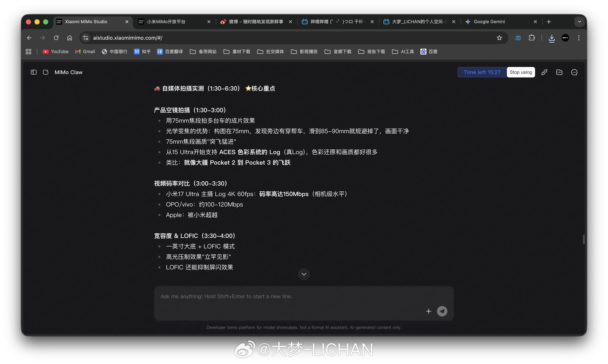Open the chat bubble feedback icon
608x364 pixels.
click(574, 72)
